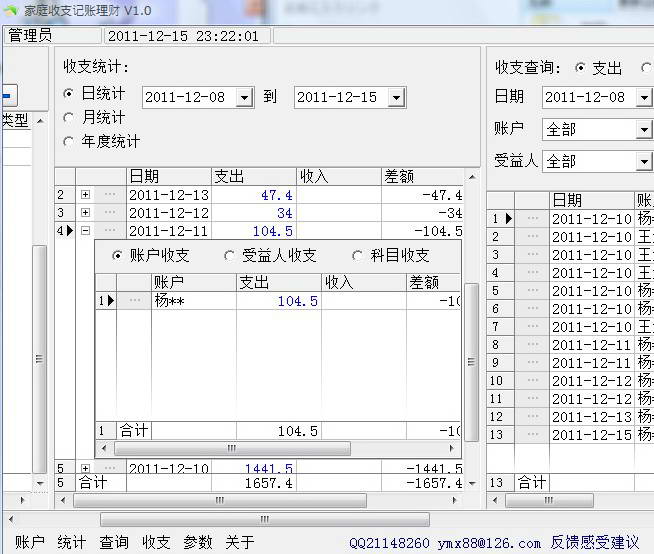Image resolution: width=654 pixels, height=554 pixels.
Task: Click query row 12 date 2011-12-13
Action: [x=591, y=417]
